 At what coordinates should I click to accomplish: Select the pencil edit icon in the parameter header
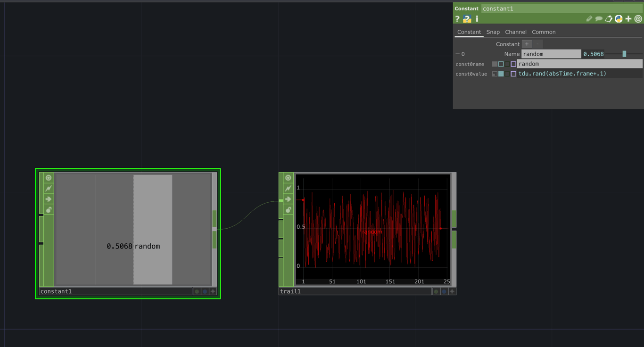click(x=588, y=19)
